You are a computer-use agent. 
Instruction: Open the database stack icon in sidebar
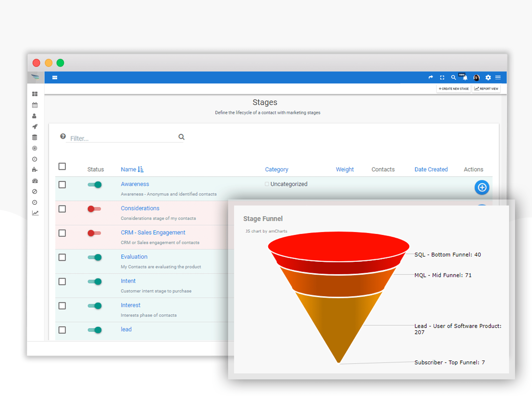click(35, 137)
